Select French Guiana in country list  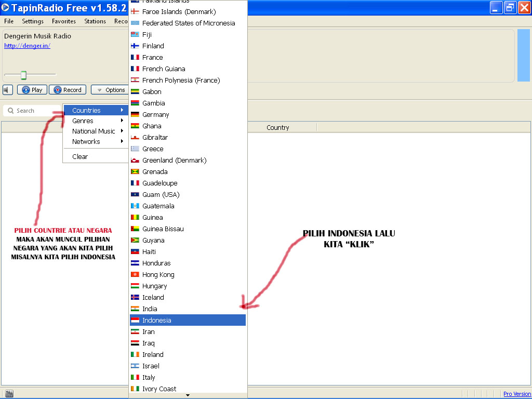click(x=188, y=69)
